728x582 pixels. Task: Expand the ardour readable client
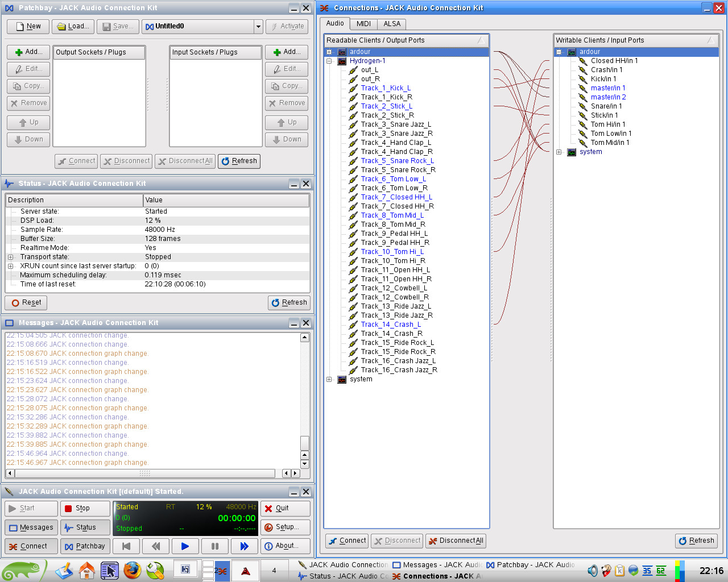point(329,52)
